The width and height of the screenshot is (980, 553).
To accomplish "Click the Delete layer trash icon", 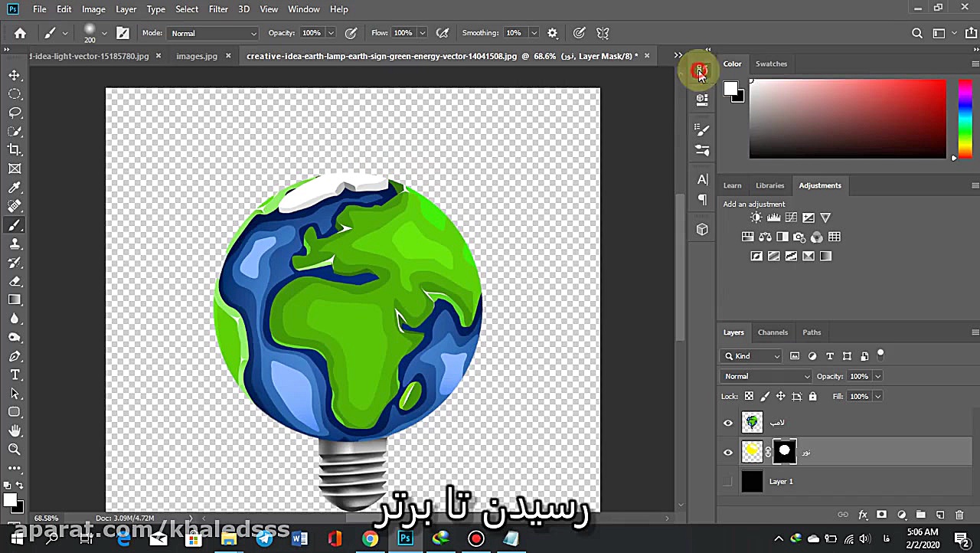I will 959,515.
